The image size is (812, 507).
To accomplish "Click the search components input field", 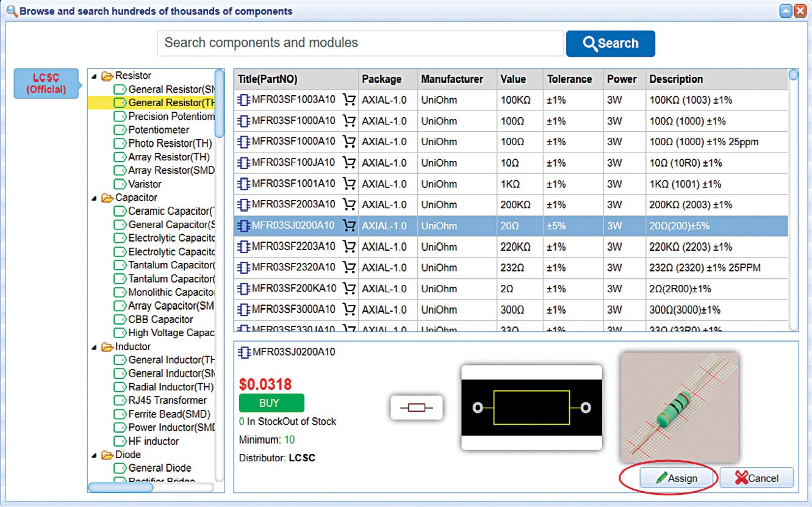I will coord(360,43).
